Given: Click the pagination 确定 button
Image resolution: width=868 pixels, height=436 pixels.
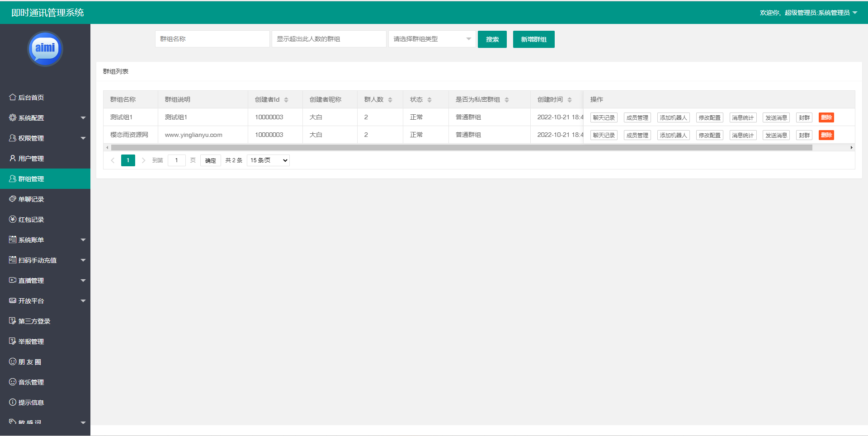Looking at the screenshot, I should (x=211, y=160).
